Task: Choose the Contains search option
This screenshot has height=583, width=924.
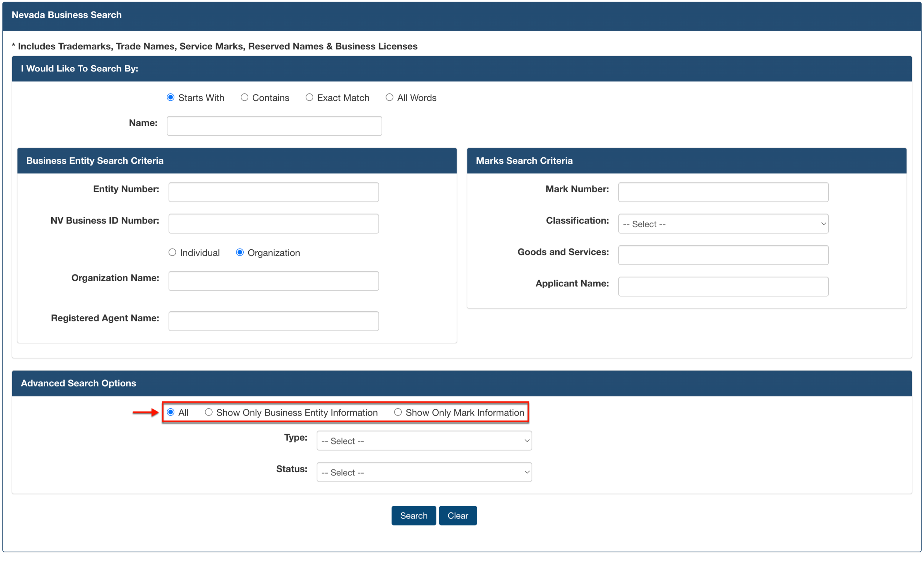Action: click(x=244, y=97)
